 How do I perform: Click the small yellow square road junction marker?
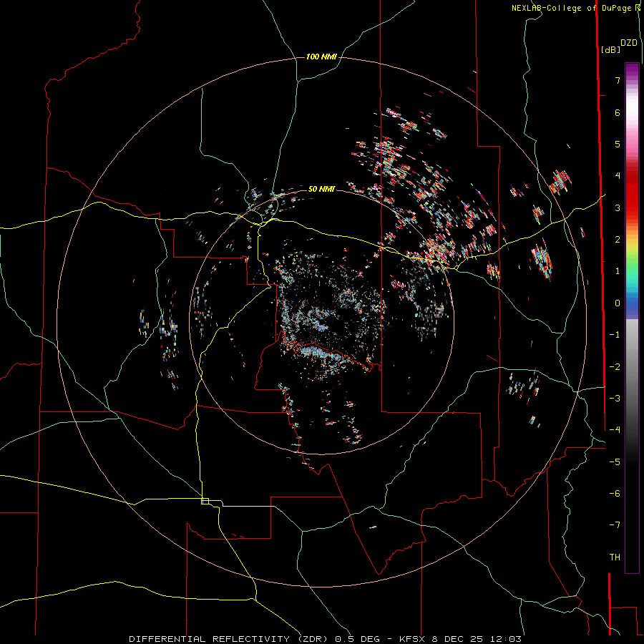(x=205, y=501)
